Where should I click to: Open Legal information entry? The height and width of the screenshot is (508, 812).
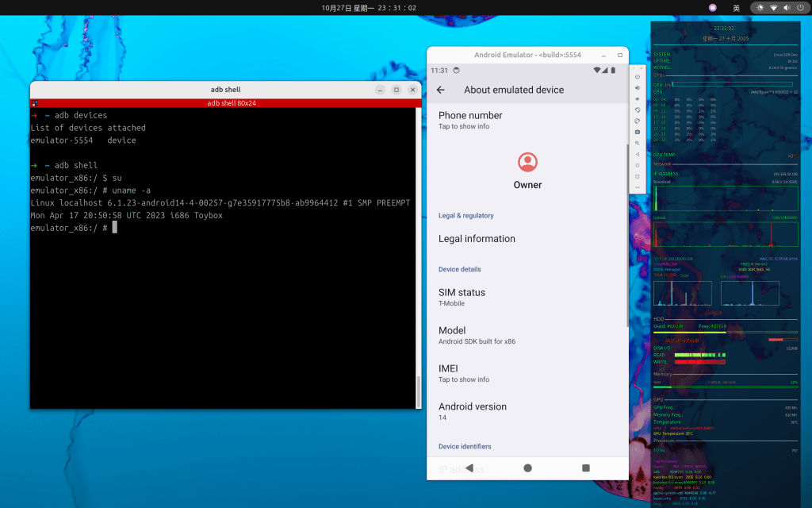coord(477,239)
